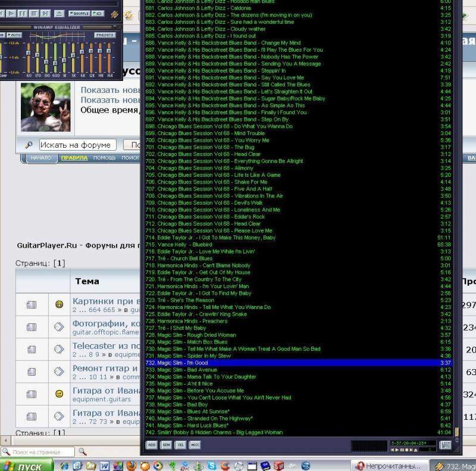Screen dimensions: 476x471
Task: Open the first 'Показать нов...' link
Action: [x=110, y=91]
